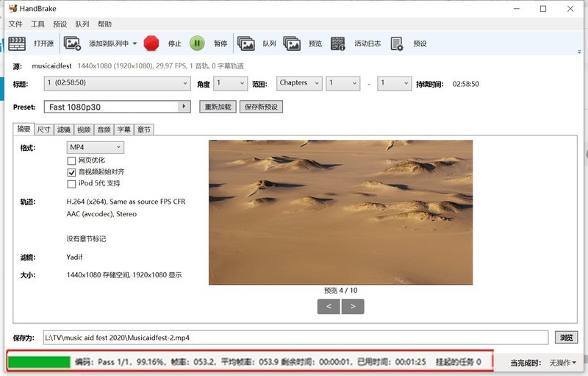Click the toolbar overflow arrow at the far right
The height and width of the screenshot is (376, 588).
tap(579, 52)
